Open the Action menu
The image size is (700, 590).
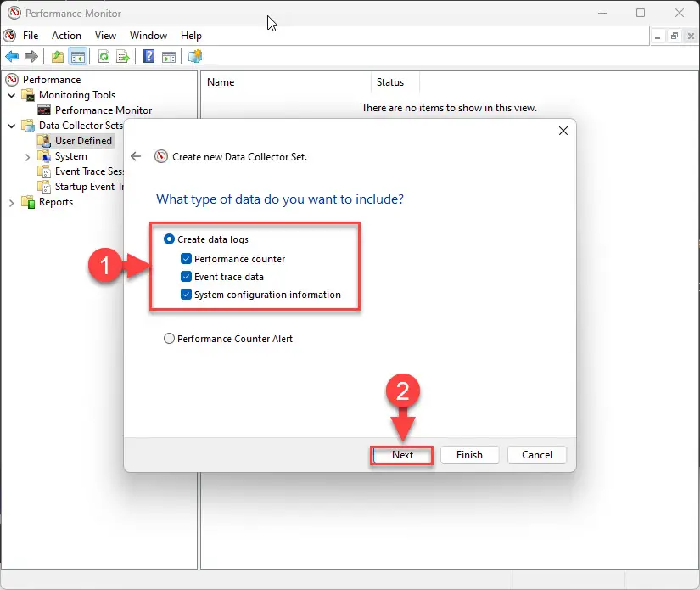tap(66, 36)
